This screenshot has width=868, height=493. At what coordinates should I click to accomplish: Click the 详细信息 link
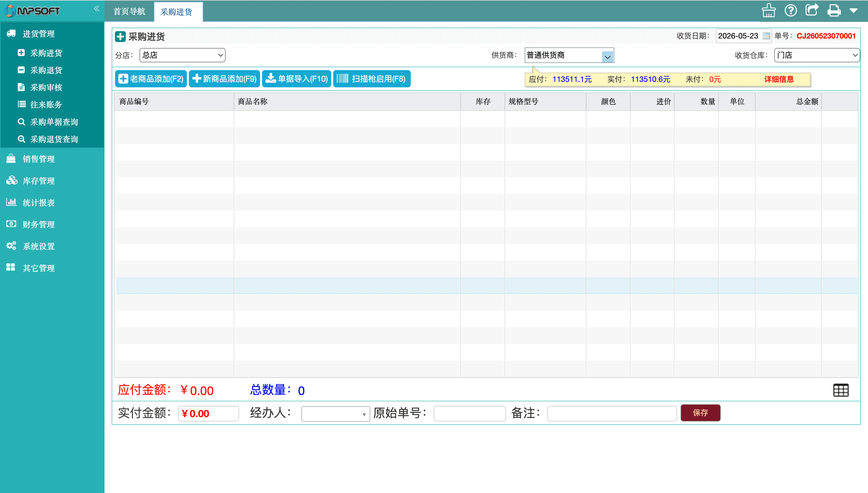pyautogui.click(x=779, y=79)
